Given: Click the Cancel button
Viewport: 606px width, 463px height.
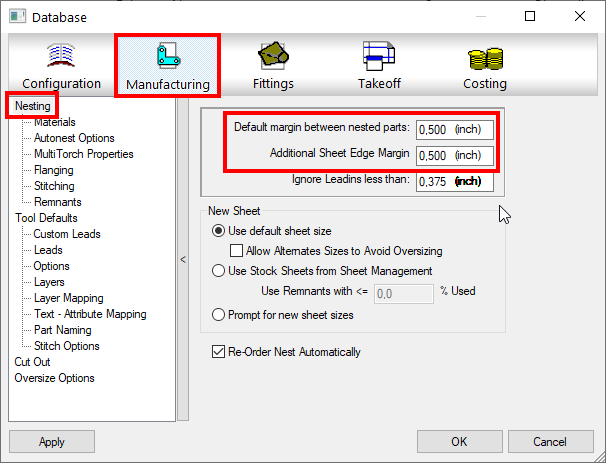Looking at the screenshot, I should point(550,441).
